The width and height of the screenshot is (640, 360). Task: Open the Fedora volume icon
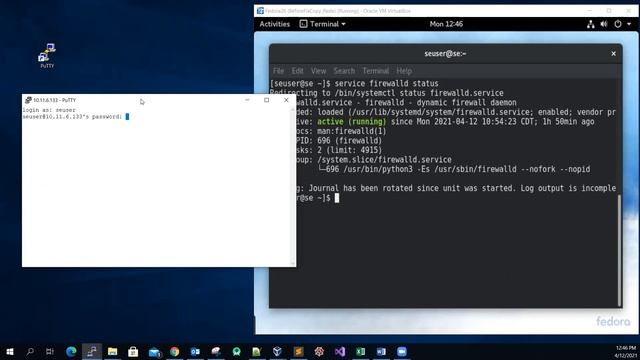(604, 24)
